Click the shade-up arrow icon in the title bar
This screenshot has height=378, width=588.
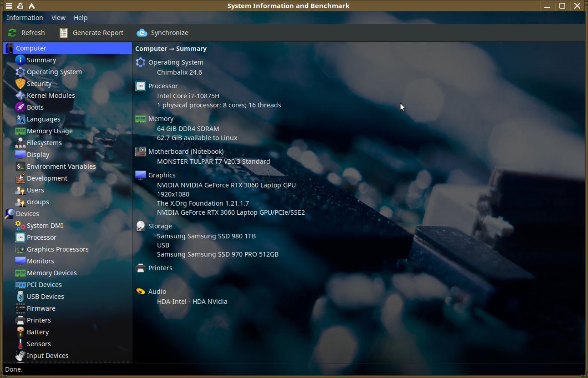click(31, 6)
